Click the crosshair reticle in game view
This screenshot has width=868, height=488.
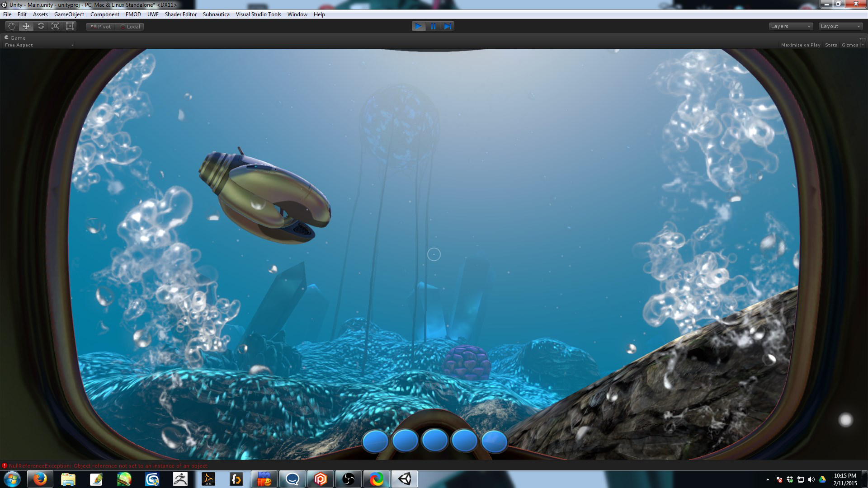[x=434, y=254]
